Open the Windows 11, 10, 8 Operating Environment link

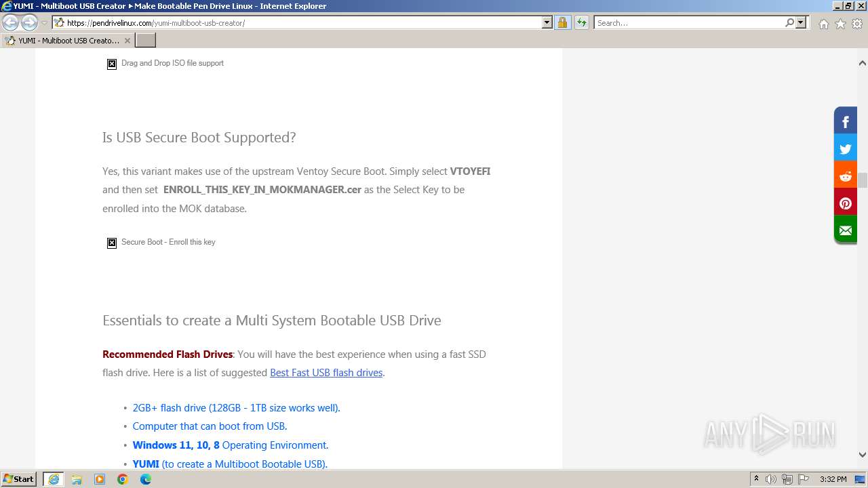pyautogui.click(x=231, y=445)
